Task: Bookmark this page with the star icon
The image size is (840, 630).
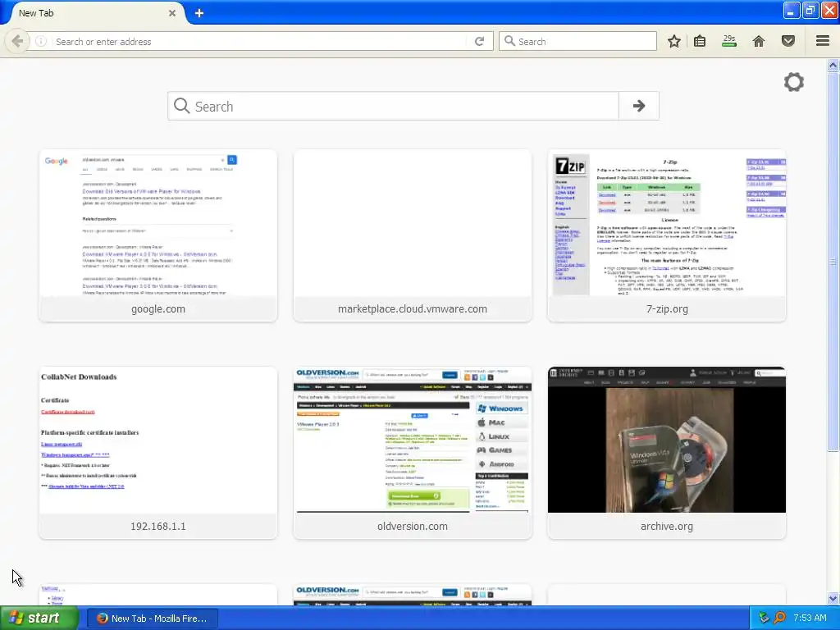Action: coord(674,41)
